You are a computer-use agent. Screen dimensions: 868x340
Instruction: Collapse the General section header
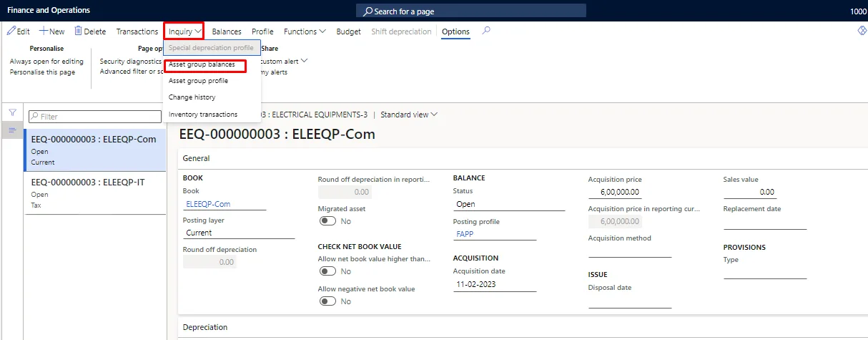[x=523, y=158]
